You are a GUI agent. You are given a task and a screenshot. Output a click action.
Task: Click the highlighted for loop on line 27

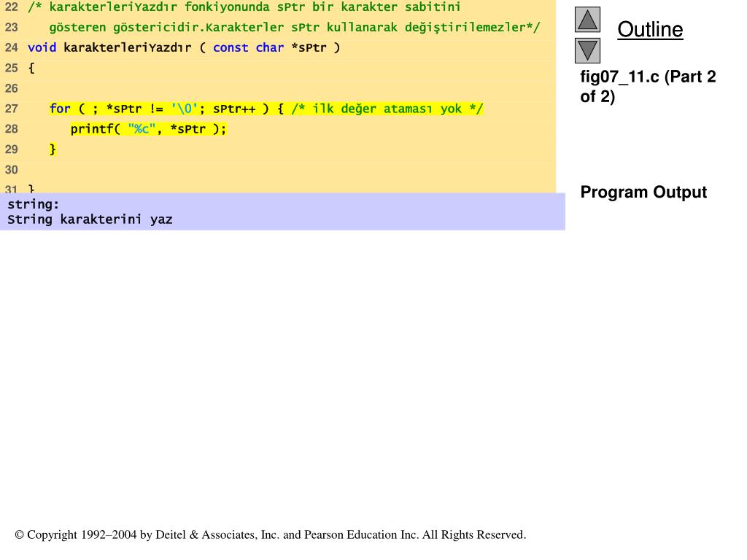266,109
